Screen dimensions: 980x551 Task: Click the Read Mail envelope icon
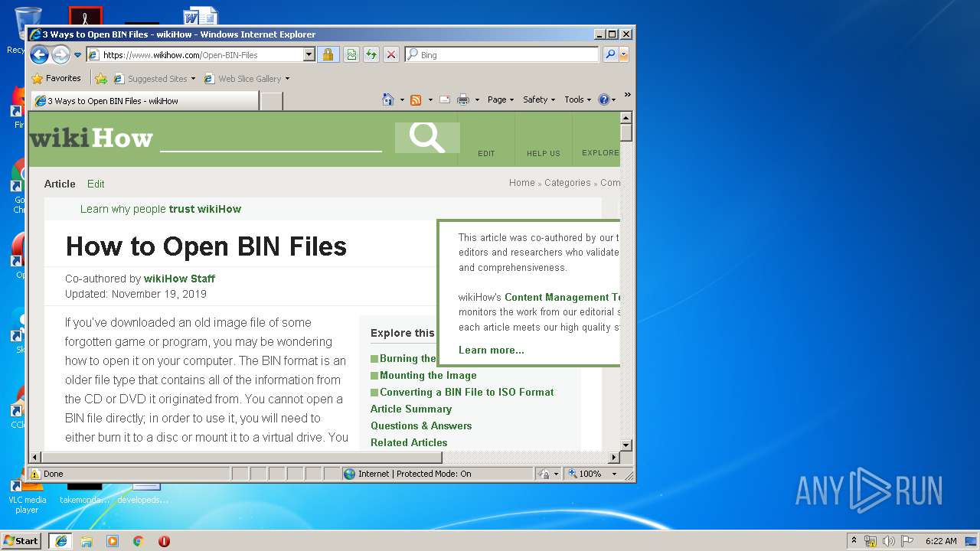[x=444, y=99]
